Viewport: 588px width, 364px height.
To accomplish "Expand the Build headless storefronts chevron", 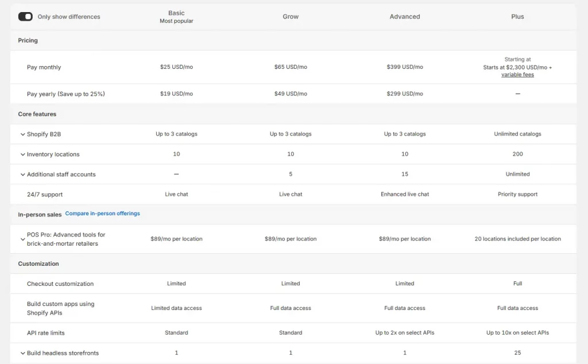I will coord(22,353).
